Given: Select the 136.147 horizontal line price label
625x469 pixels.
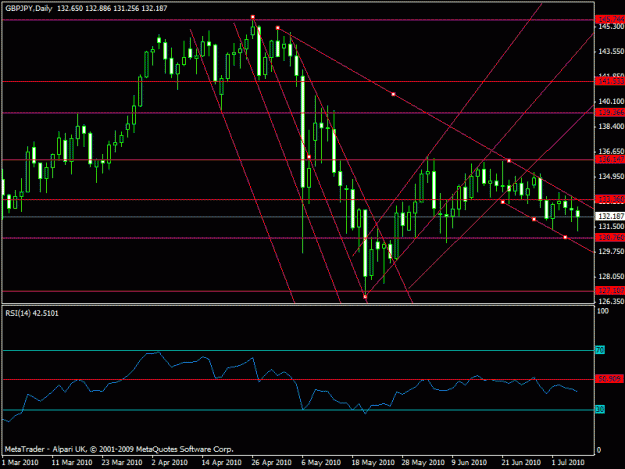Looking at the screenshot, I should coord(610,159).
